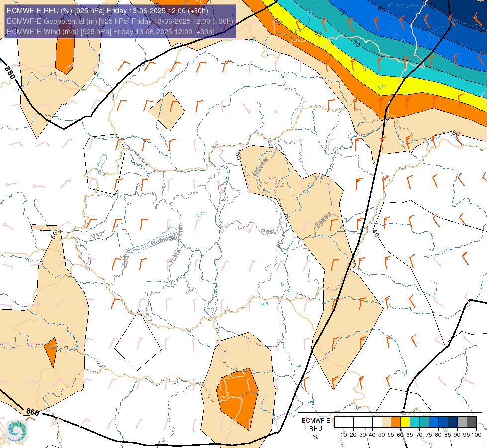
Task: Click the "80" humidity contour label on the map
Action: click(x=382, y=9)
